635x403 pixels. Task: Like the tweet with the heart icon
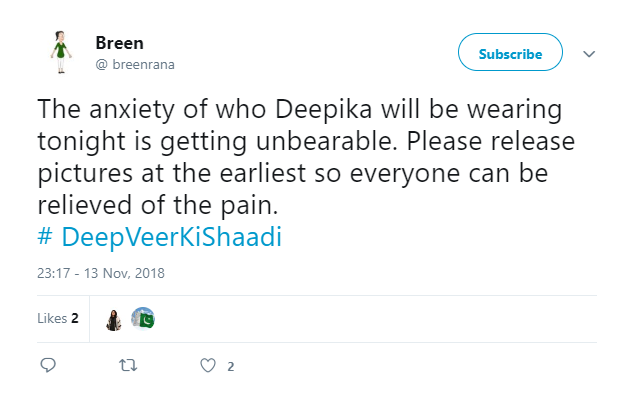[208, 366]
